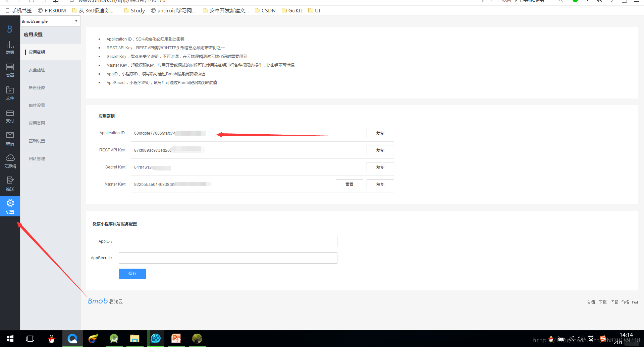
Task: Open the CSDN bookmark folder
Action: click(265, 10)
